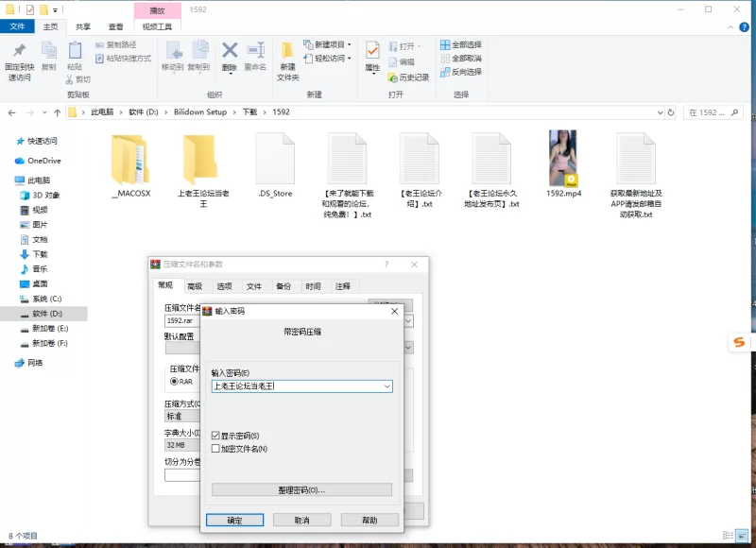This screenshot has height=548, width=756.
Task: Click the History icon in ribbon
Action: [x=393, y=77]
